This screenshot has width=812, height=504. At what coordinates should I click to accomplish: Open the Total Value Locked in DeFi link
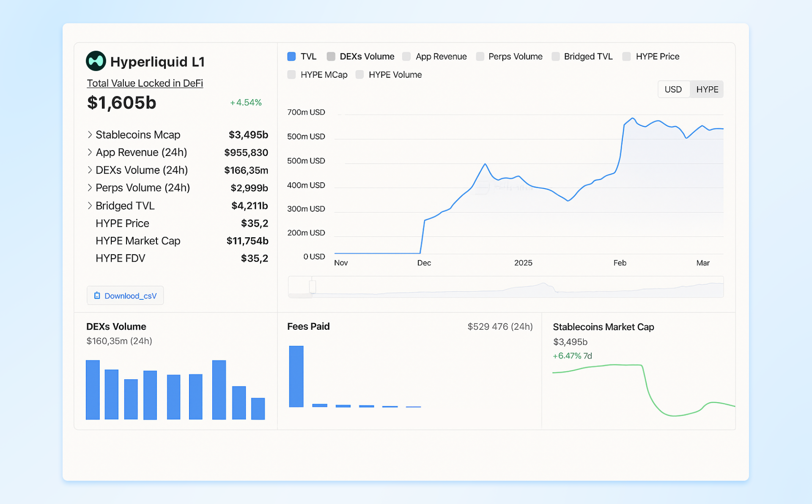pyautogui.click(x=145, y=83)
